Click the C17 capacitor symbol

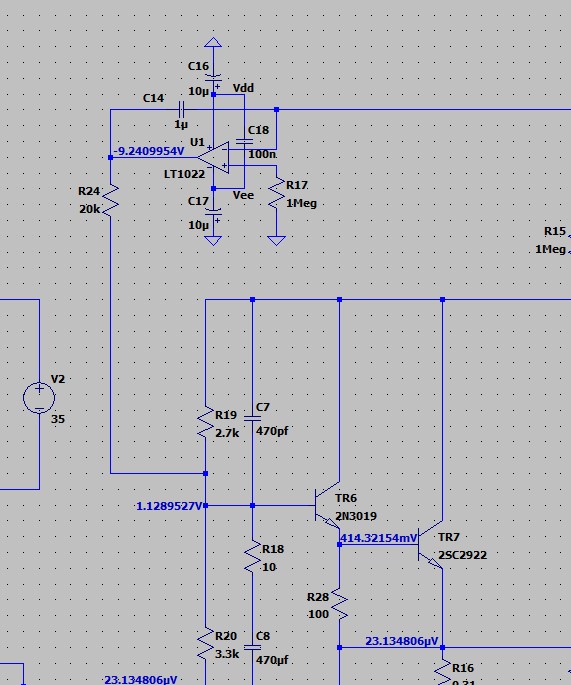[213, 212]
